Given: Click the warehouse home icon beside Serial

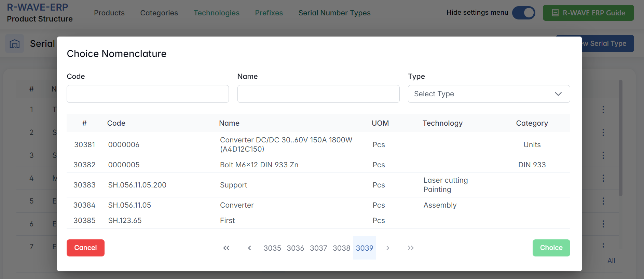Looking at the screenshot, I should coord(14,44).
